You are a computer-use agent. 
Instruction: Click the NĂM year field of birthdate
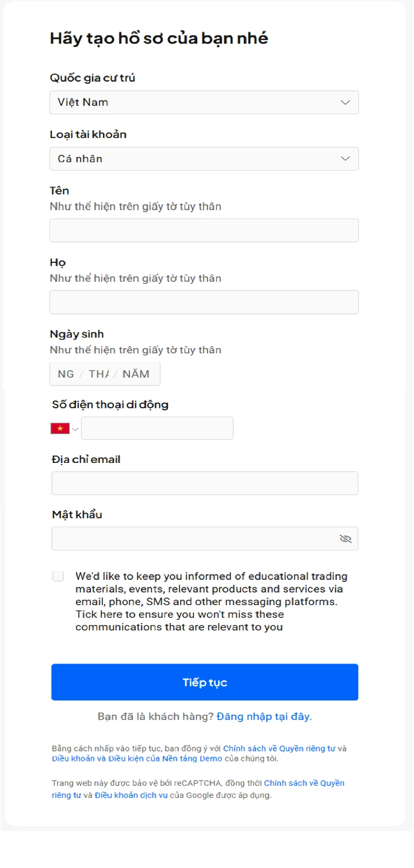(136, 374)
